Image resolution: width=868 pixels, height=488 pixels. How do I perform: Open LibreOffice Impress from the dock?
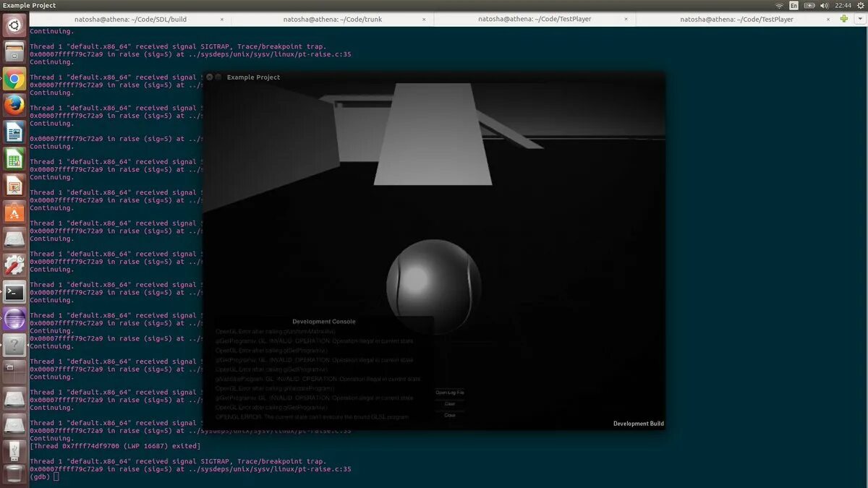[x=14, y=186]
